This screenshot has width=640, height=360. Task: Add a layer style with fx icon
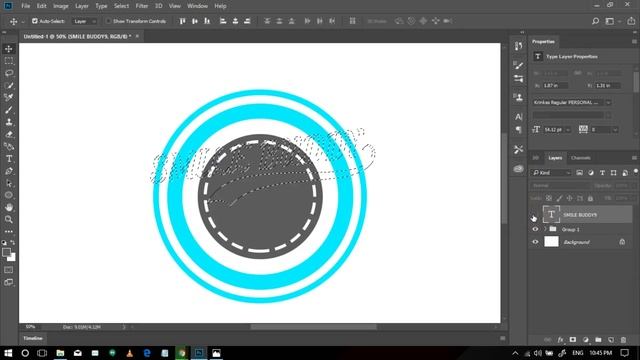[x=560, y=340]
